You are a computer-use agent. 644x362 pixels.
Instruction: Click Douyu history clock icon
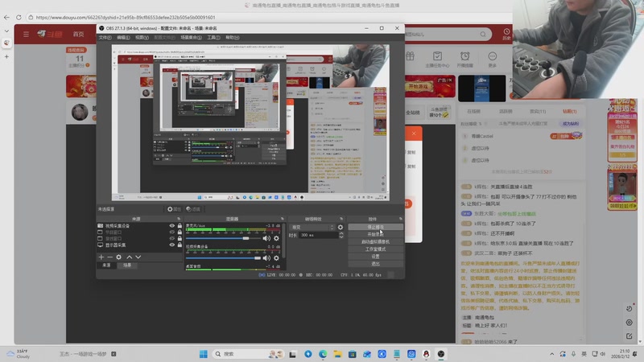pos(506,32)
